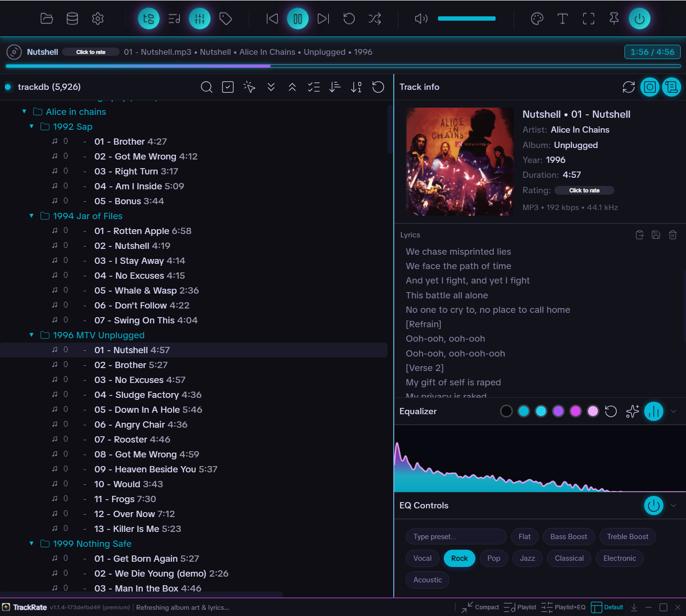Toggle shuffle playback mode
This screenshot has width=686, height=616.
tap(374, 18)
